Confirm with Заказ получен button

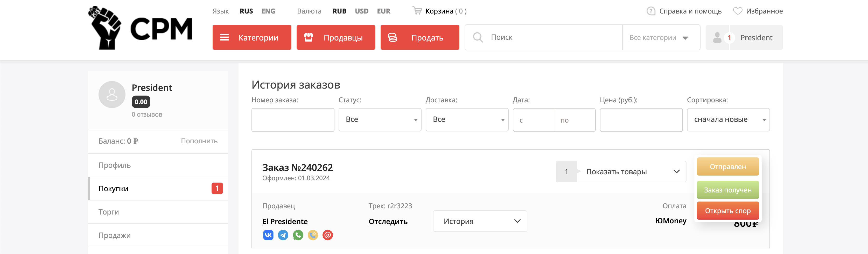click(x=728, y=190)
